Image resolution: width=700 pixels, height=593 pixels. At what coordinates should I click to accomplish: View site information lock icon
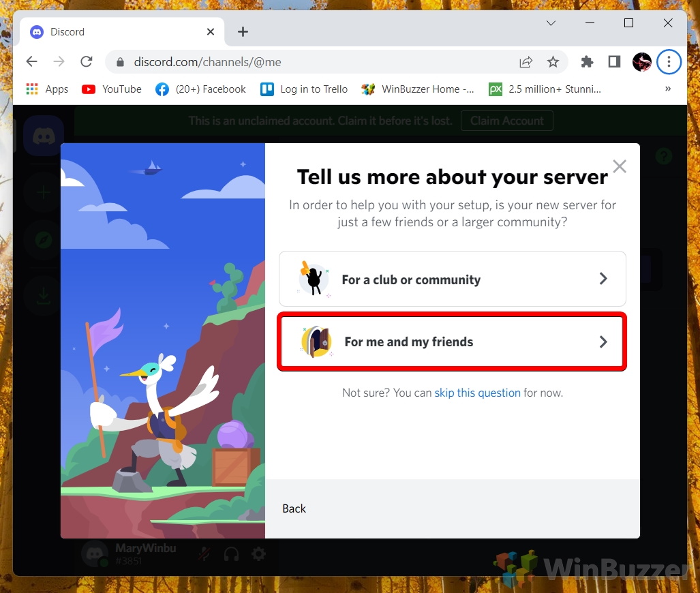click(x=120, y=62)
